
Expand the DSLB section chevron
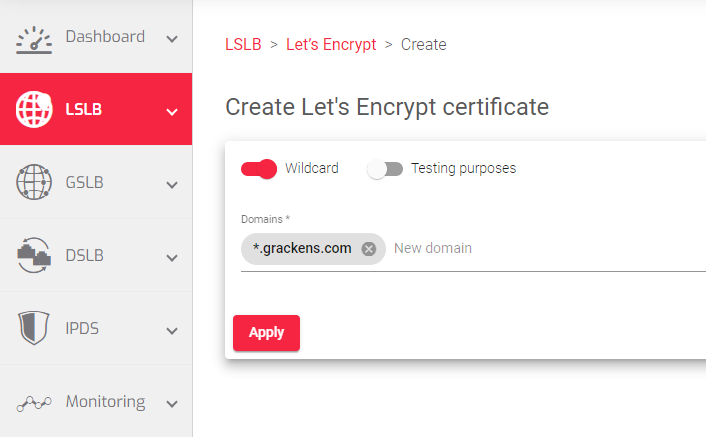coord(172,258)
